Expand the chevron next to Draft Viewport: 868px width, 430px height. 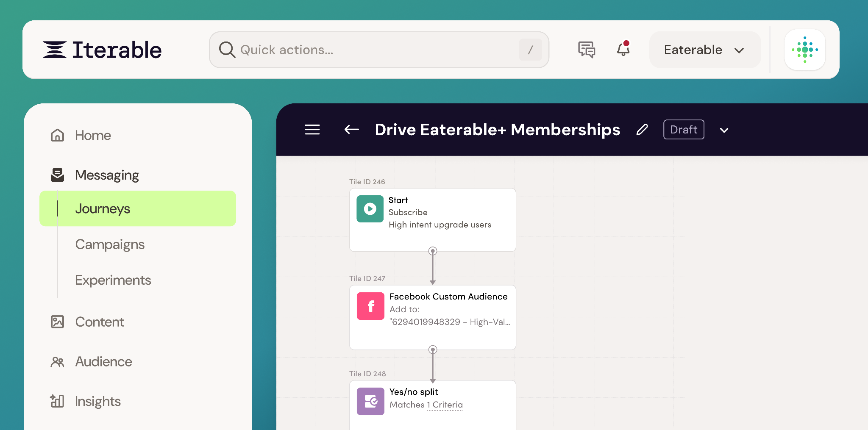pos(724,130)
